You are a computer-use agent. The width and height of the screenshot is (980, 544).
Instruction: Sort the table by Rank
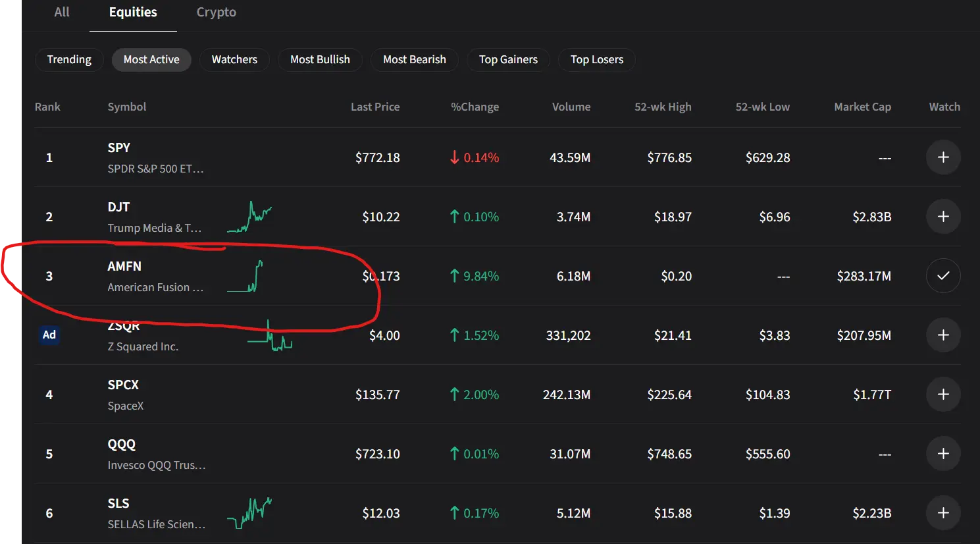47,107
